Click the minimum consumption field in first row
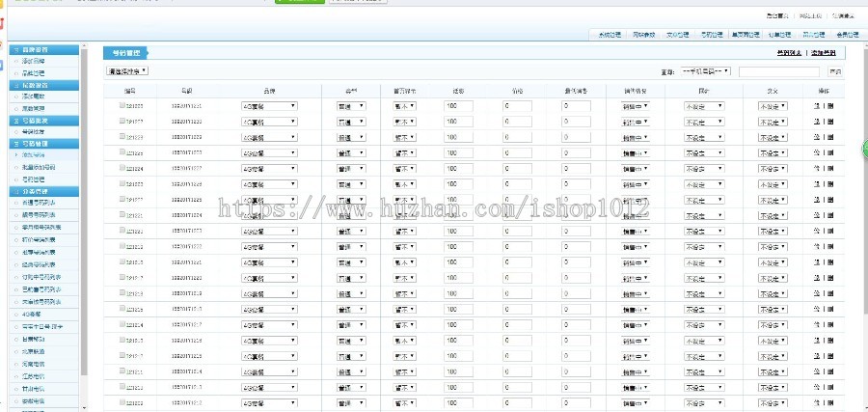This screenshot has width=868, height=412. [x=576, y=106]
